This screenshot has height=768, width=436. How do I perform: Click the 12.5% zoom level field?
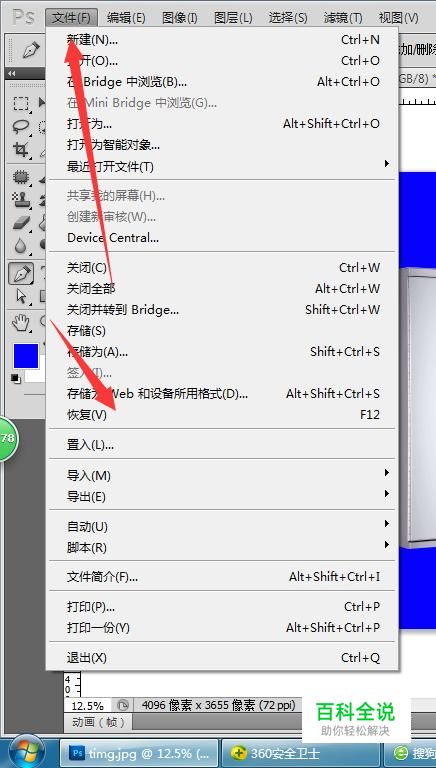point(88,706)
